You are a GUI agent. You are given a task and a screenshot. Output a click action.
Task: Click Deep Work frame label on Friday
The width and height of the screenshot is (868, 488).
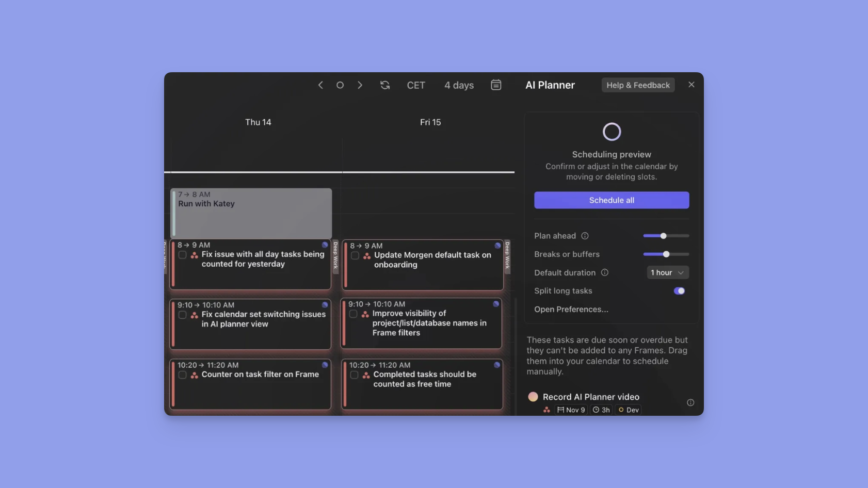coord(507,255)
